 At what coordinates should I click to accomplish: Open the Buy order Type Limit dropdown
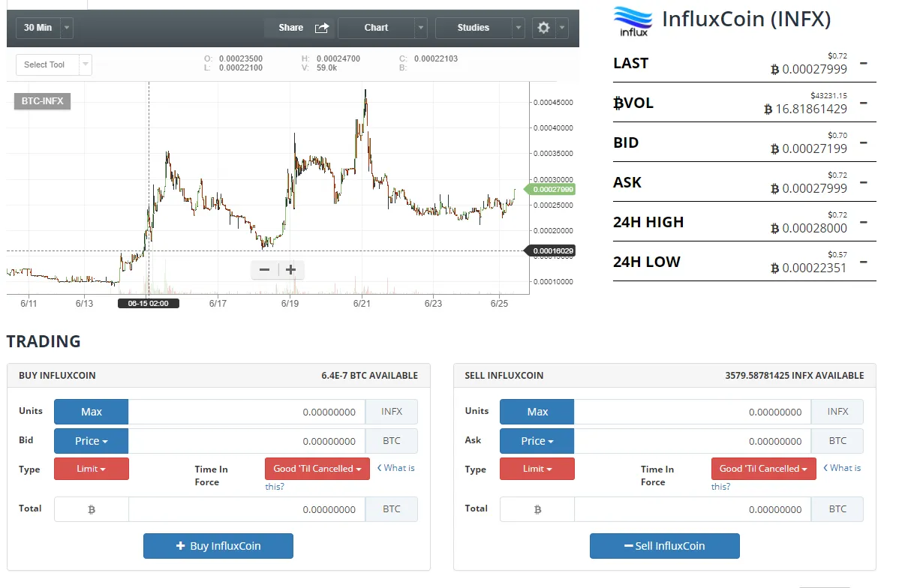pyautogui.click(x=91, y=469)
